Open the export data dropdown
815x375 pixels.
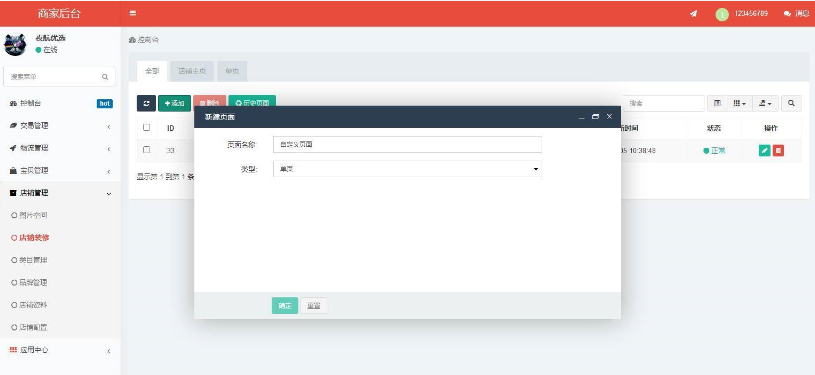tap(765, 104)
